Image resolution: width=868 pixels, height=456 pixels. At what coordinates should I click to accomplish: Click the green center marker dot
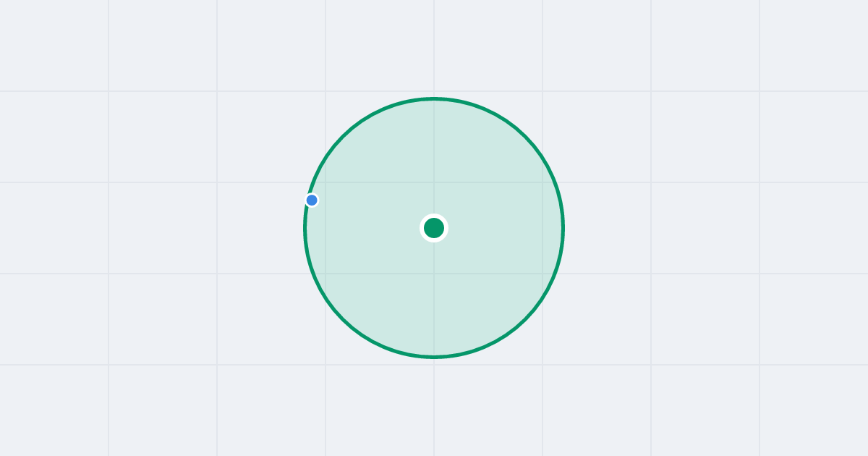[x=434, y=228]
